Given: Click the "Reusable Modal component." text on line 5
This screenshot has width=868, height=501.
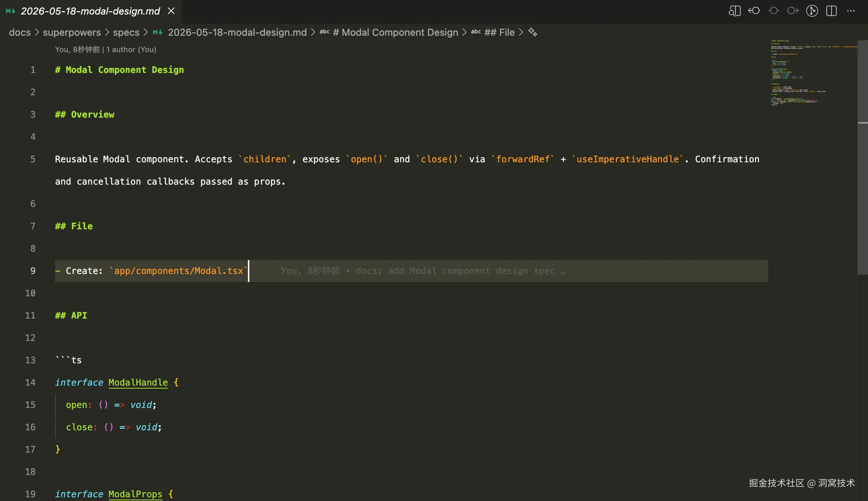Looking at the screenshot, I should (122, 159).
